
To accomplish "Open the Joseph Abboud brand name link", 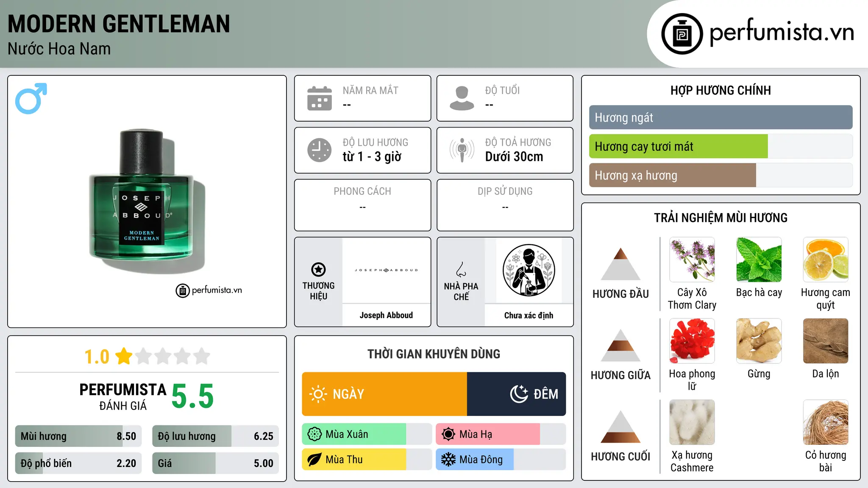I will coord(386,315).
